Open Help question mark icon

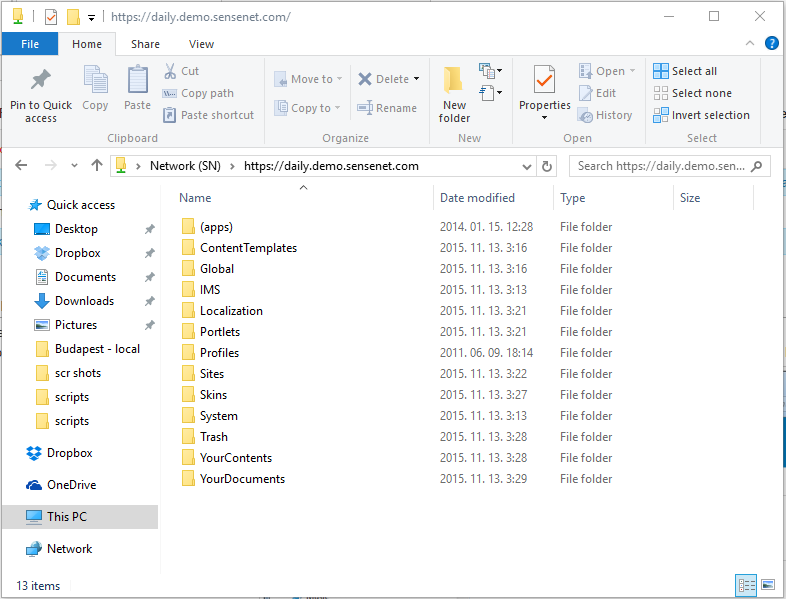[x=771, y=43]
